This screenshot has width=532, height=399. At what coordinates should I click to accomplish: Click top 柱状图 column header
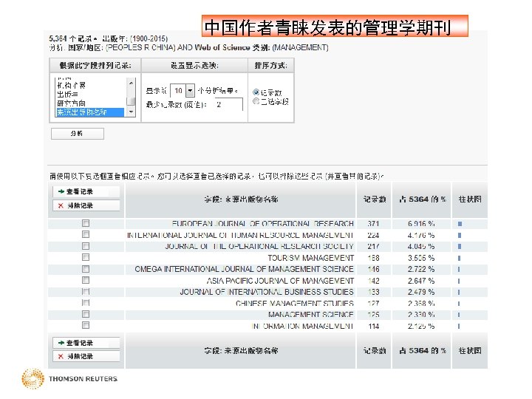tap(470, 199)
